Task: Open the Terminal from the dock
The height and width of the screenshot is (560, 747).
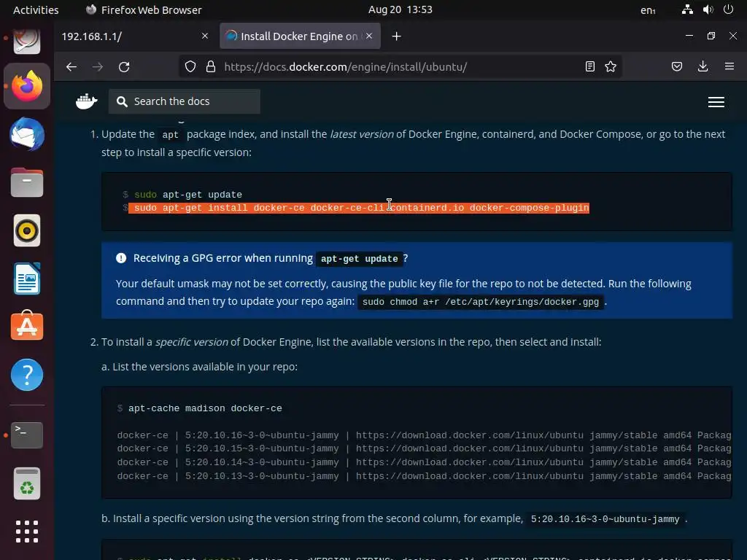Action: tap(27, 435)
